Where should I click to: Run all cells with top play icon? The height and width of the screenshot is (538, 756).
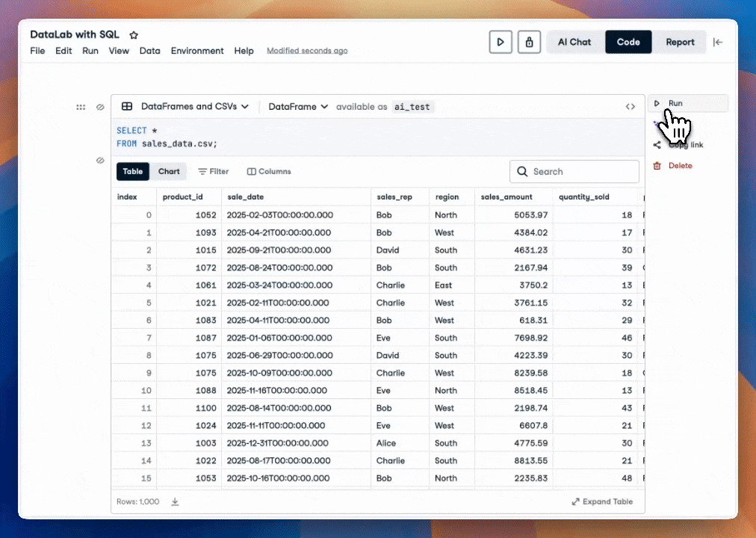click(x=501, y=42)
